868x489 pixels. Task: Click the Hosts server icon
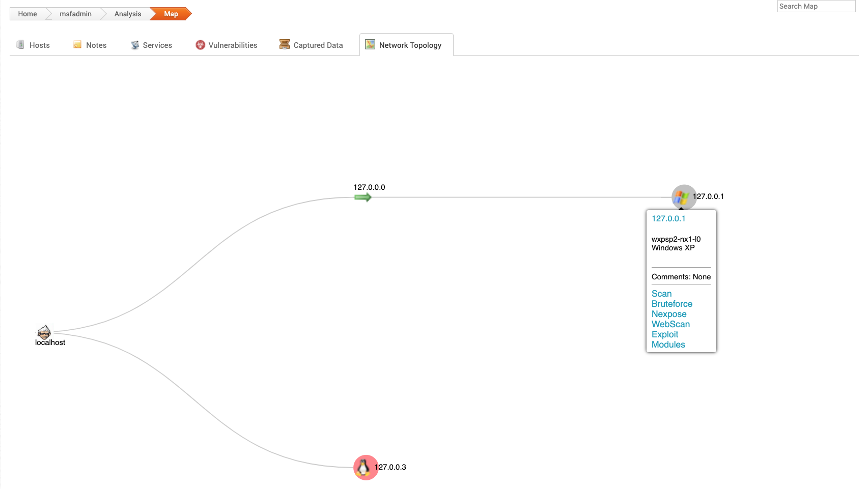(x=20, y=45)
